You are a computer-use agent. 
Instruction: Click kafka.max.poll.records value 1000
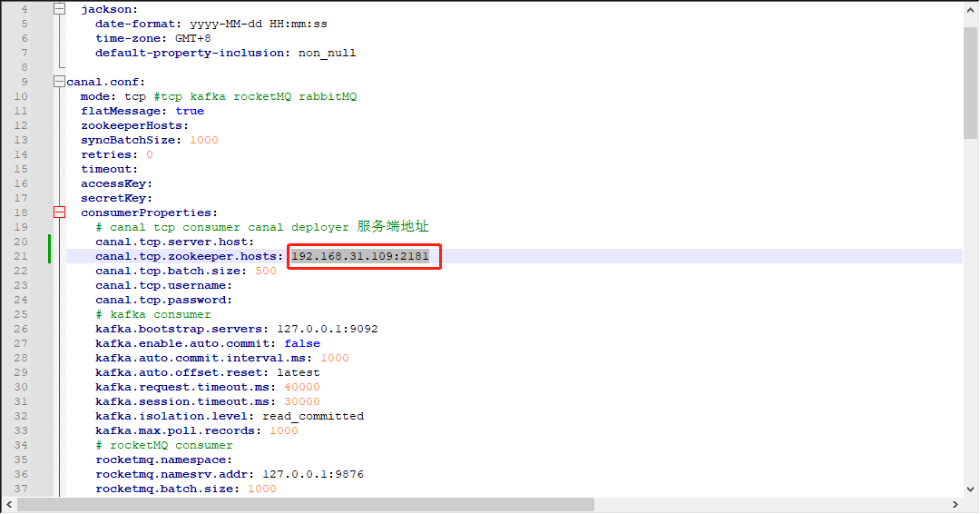pyautogui.click(x=284, y=430)
